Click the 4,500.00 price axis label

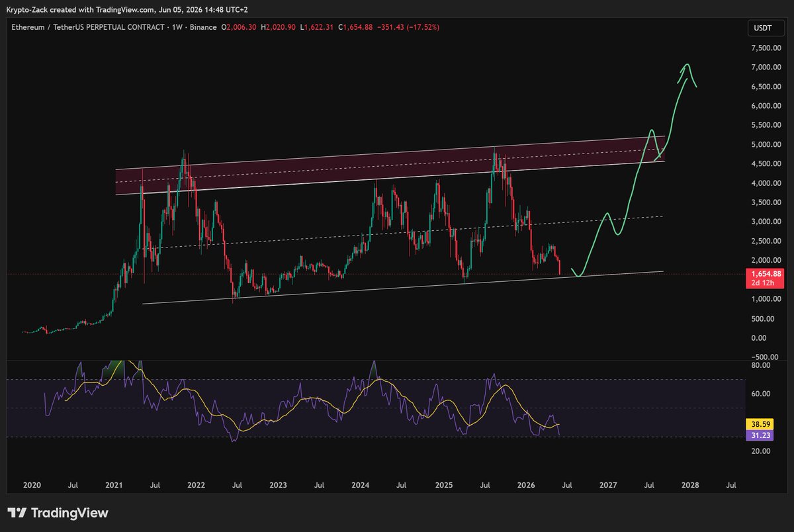766,163
